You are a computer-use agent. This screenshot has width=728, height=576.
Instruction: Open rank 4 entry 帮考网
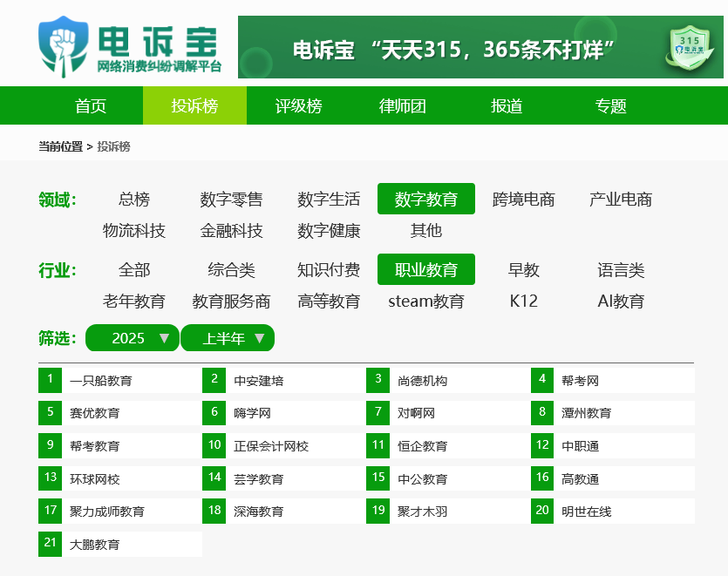coord(613,381)
